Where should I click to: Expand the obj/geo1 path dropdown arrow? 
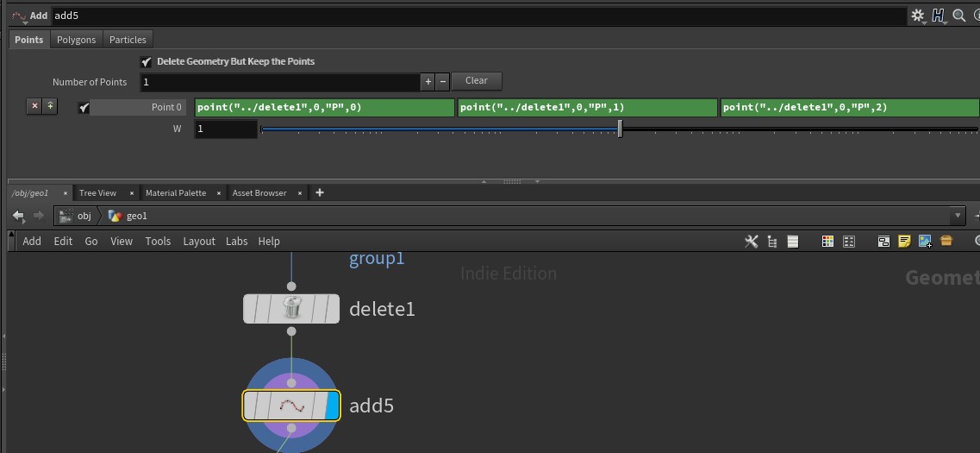click(x=958, y=216)
